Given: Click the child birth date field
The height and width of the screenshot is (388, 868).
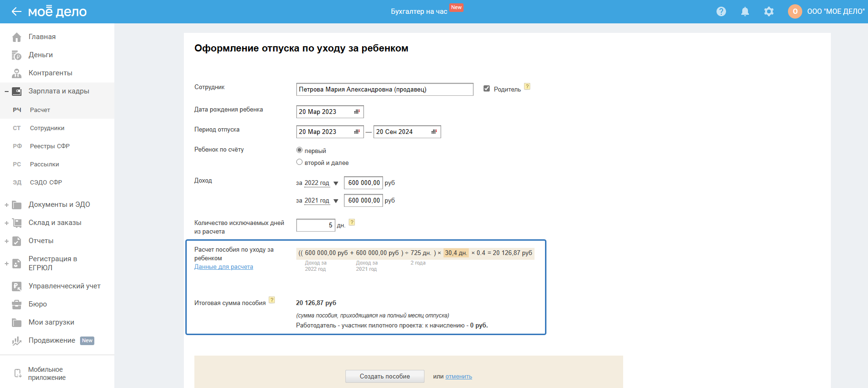Looking at the screenshot, I should pos(330,112).
